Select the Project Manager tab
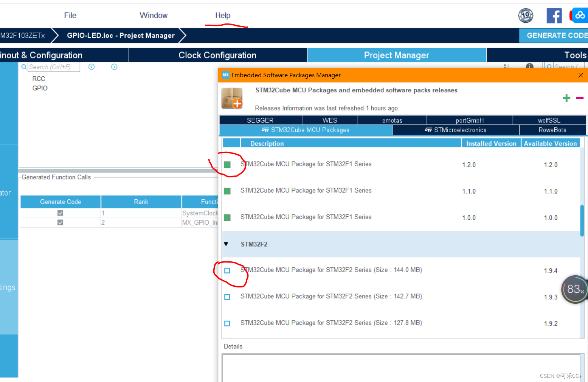 [x=396, y=55]
